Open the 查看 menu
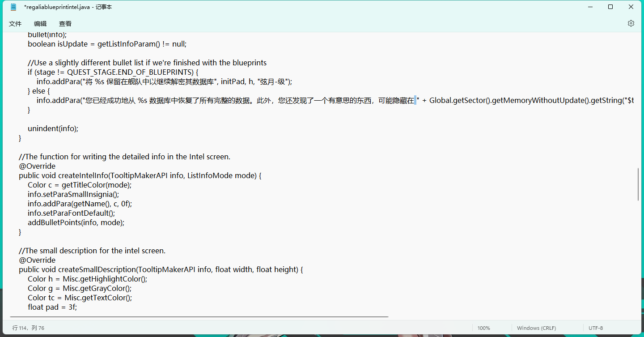The image size is (644, 337). click(x=65, y=24)
